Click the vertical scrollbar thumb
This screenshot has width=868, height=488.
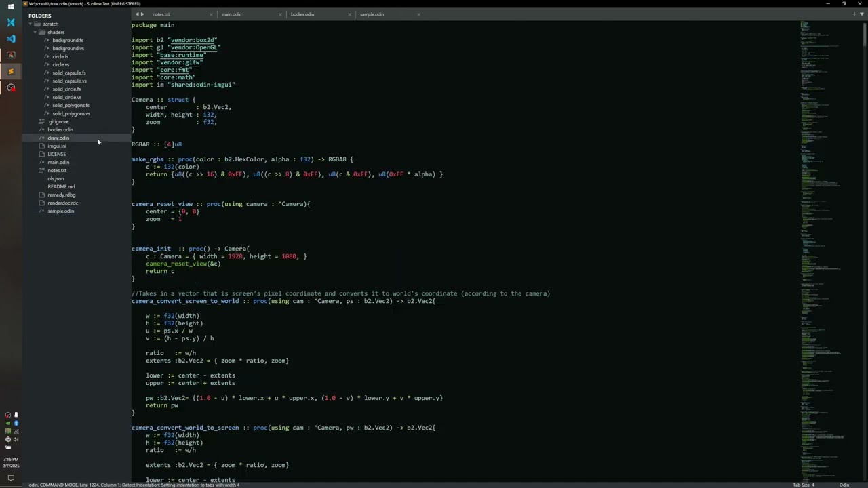coord(865,34)
